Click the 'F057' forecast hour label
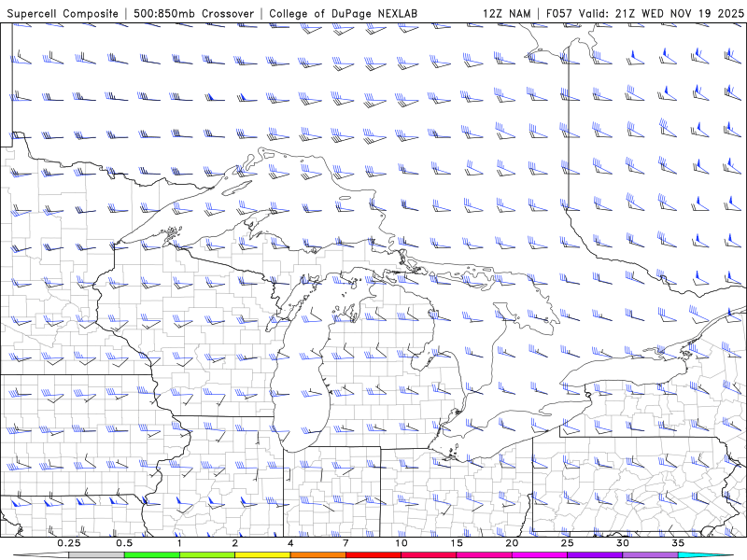Screen dimensions: 747x560 tap(560, 13)
